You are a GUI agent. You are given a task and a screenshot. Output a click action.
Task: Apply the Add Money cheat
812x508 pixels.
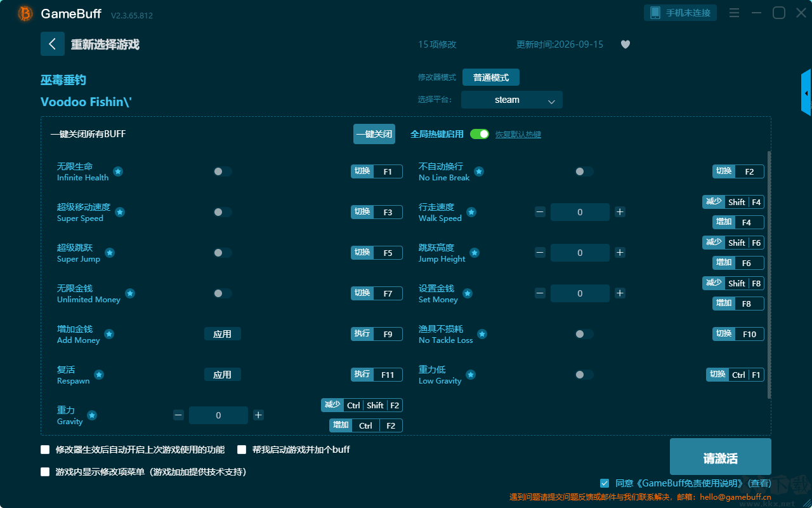pyautogui.click(x=223, y=334)
